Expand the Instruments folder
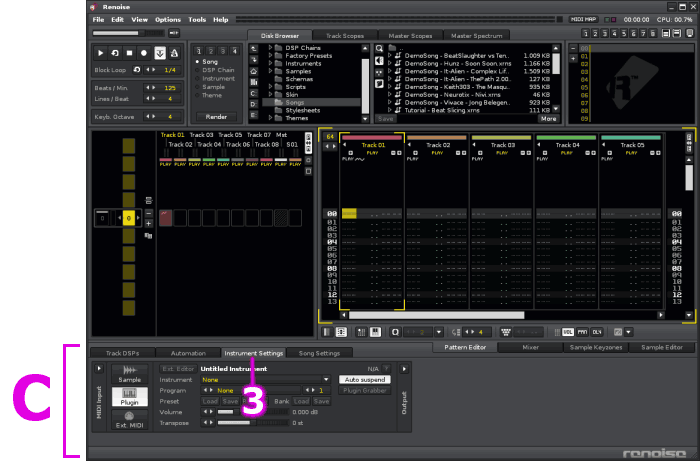The image size is (700, 461). click(x=270, y=63)
